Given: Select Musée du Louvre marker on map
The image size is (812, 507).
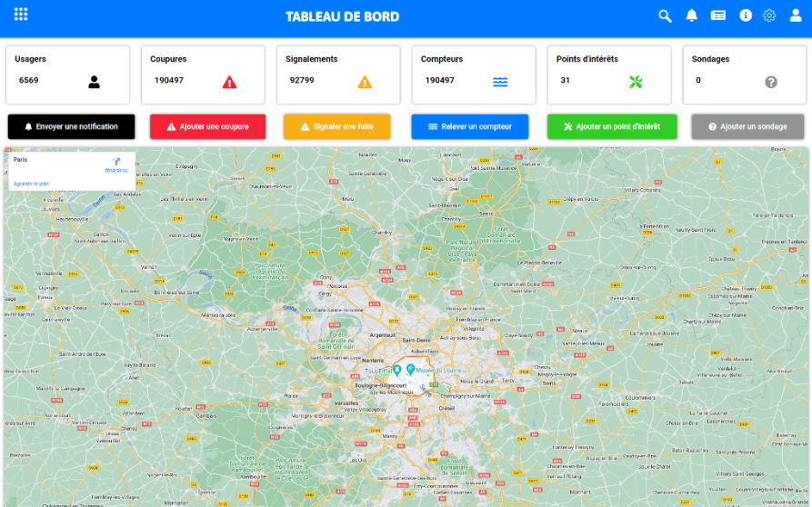Looking at the screenshot, I should [411, 370].
